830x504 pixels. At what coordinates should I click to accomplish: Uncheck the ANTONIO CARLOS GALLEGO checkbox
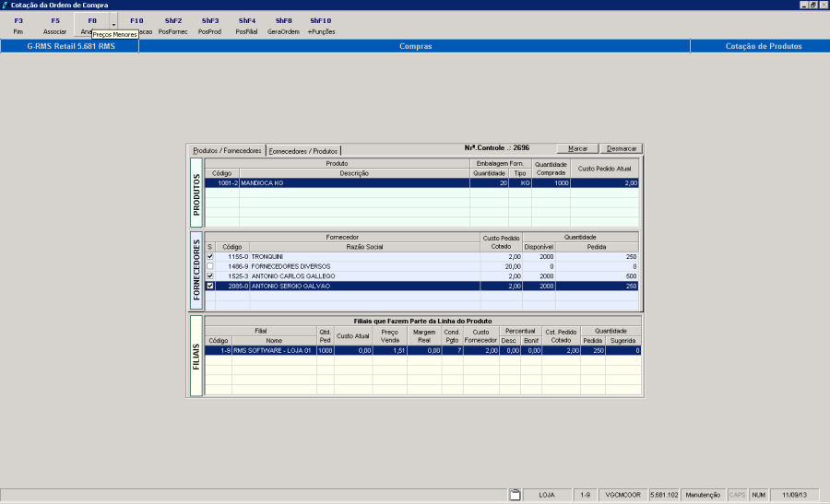tap(210, 276)
